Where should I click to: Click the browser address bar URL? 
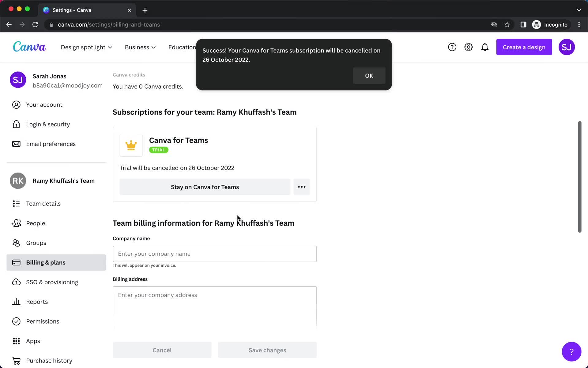coord(109,25)
